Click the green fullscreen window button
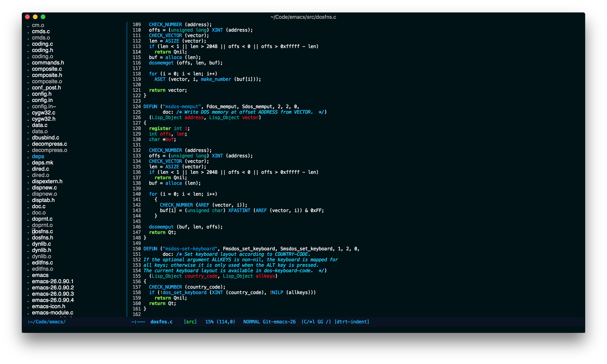 pos(43,17)
